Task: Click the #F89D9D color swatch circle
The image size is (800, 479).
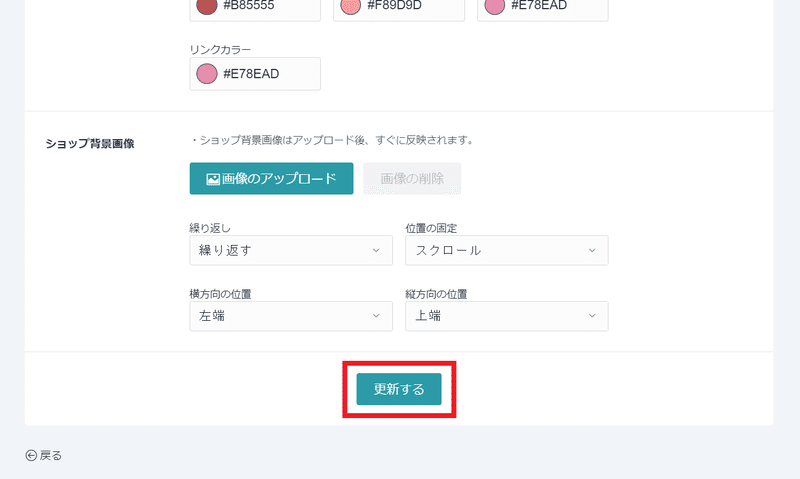Action: click(x=351, y=6)
